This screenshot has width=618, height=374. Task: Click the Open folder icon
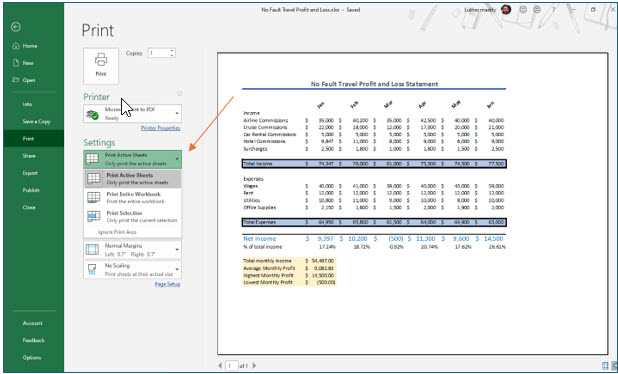(16, 80)
